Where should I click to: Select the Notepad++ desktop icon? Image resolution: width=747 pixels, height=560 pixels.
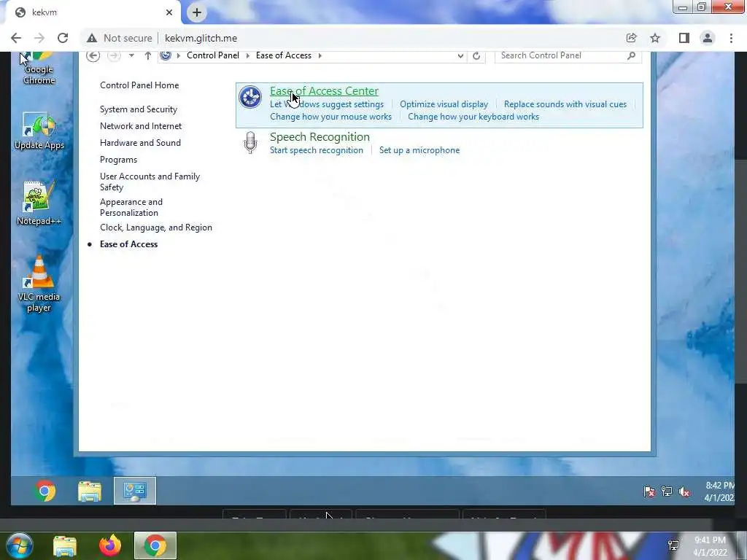point(39,203)
